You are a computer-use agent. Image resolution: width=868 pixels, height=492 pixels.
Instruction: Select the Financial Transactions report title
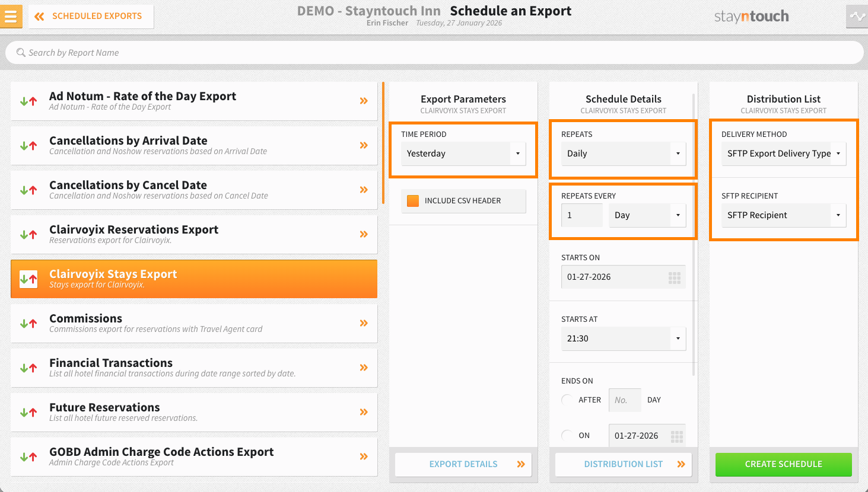point(111,363)
